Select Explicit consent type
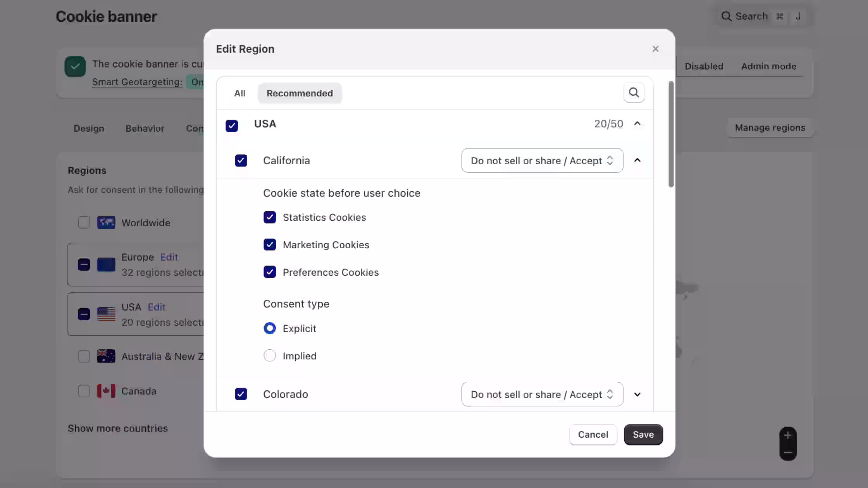Viewport: 868px width, 488px height. point(270,328)
